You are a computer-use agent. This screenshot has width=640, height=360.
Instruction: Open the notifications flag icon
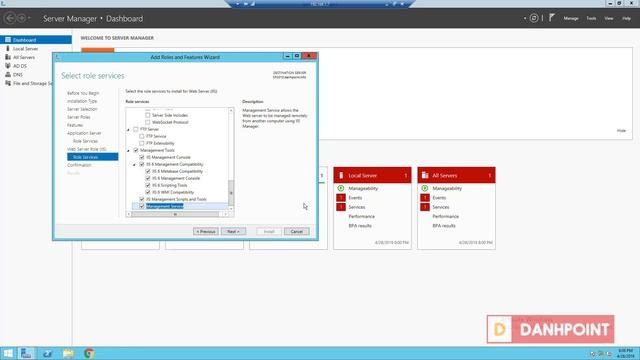[x=552, y=18]
